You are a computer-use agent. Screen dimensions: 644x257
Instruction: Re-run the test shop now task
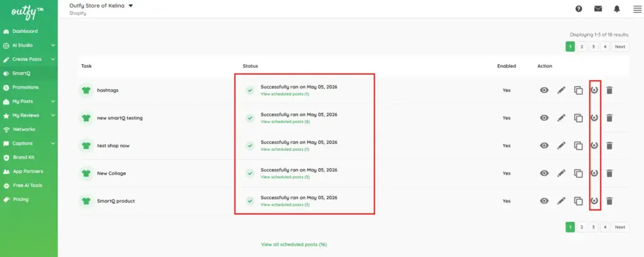tap(594, 145)
